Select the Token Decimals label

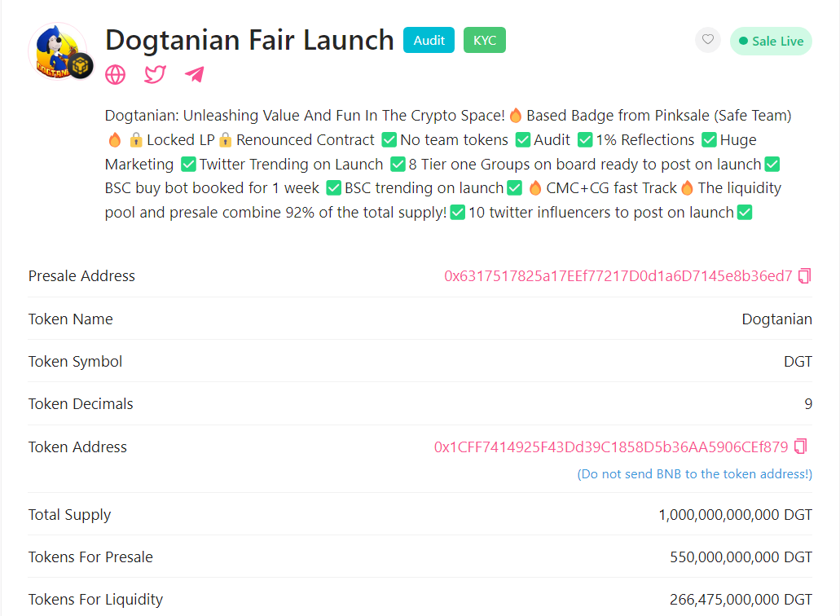(x=81, y=404)
